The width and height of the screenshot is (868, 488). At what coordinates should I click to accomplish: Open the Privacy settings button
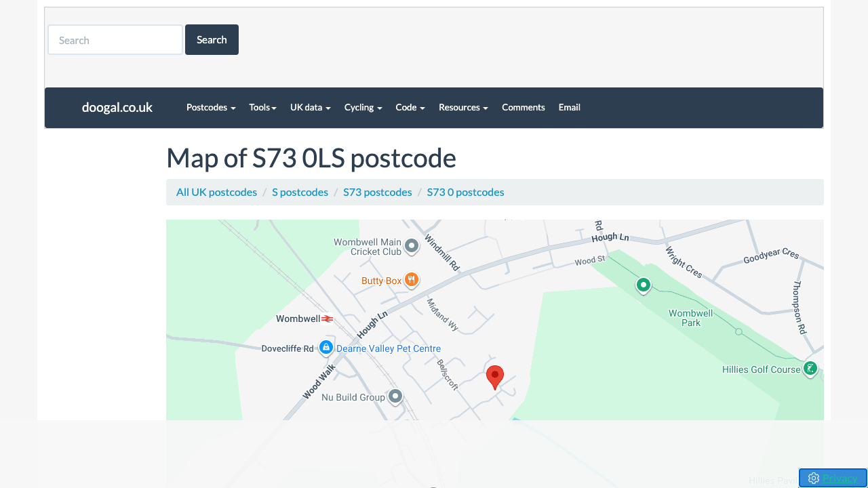(x=832, y=478)
